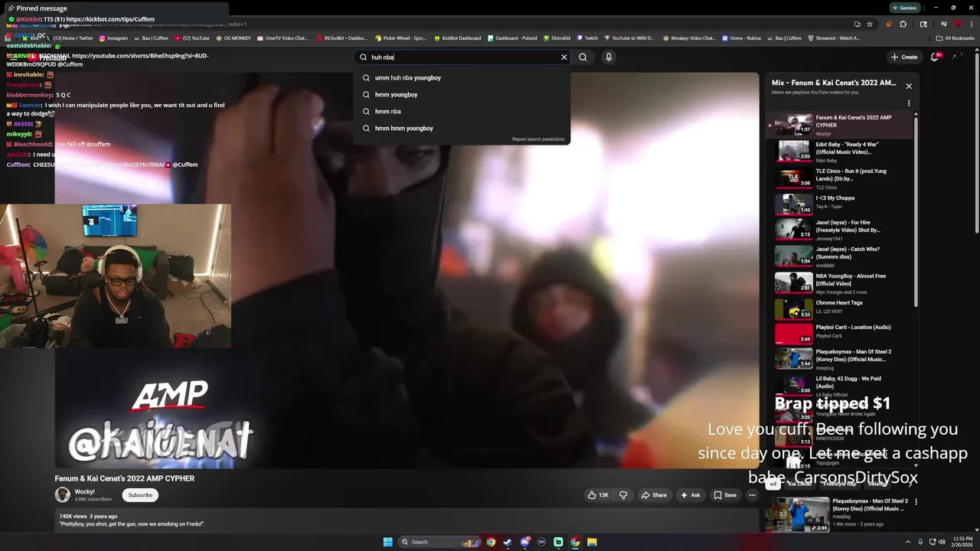Subscribe to the Wocky! channel
This screenshot has height=551, width=980.
pyautogui.click(x=140, y=495)
